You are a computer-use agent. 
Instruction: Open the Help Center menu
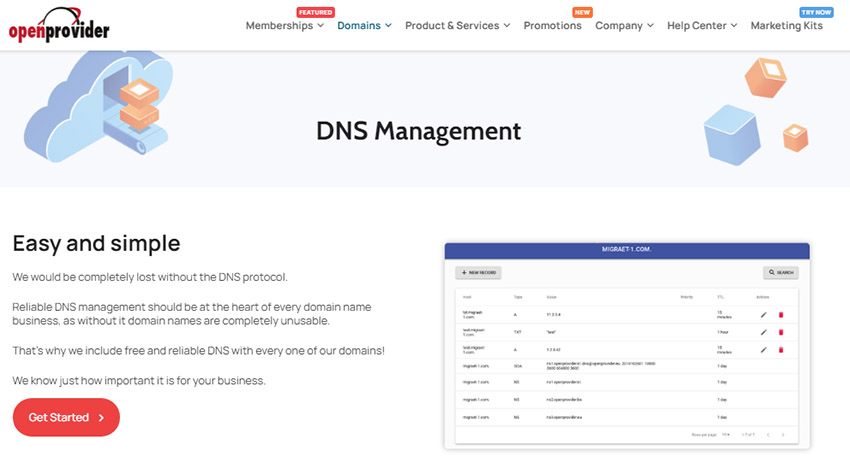(x=702, y=25)
